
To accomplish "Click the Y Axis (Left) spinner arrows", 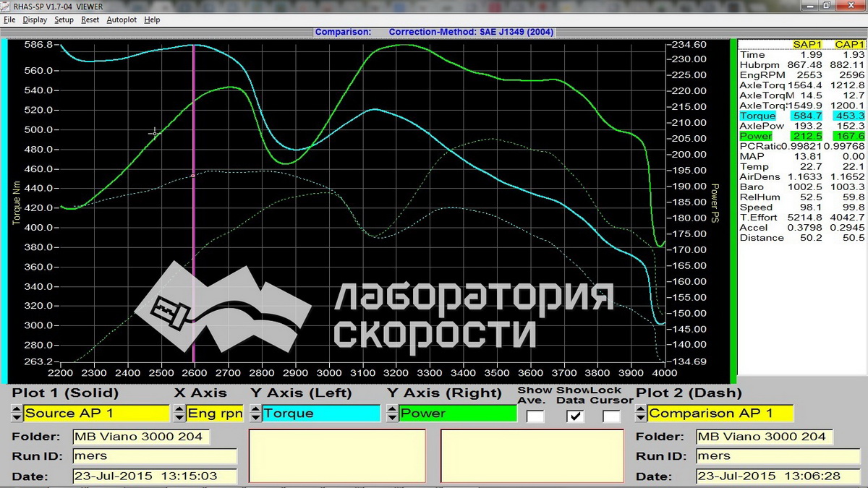I will tap(255, 414).
